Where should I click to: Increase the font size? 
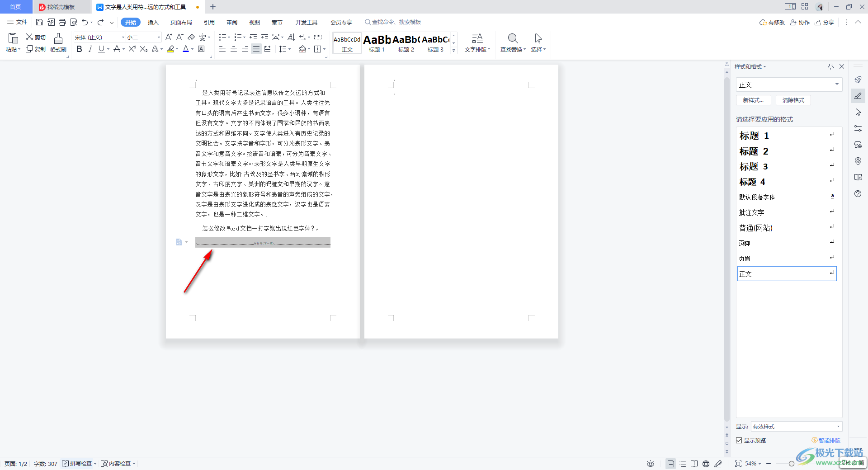pyautogui.click(x=169, y=37)
